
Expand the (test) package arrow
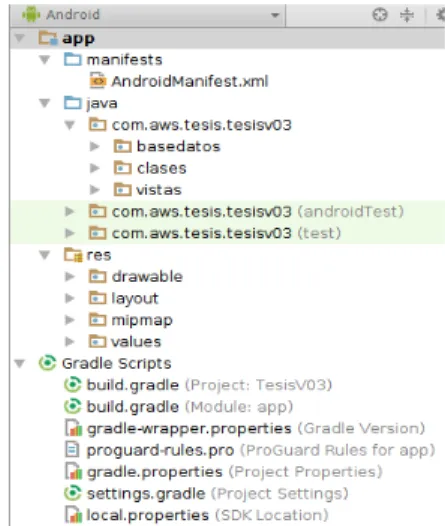tap(70, 233)
